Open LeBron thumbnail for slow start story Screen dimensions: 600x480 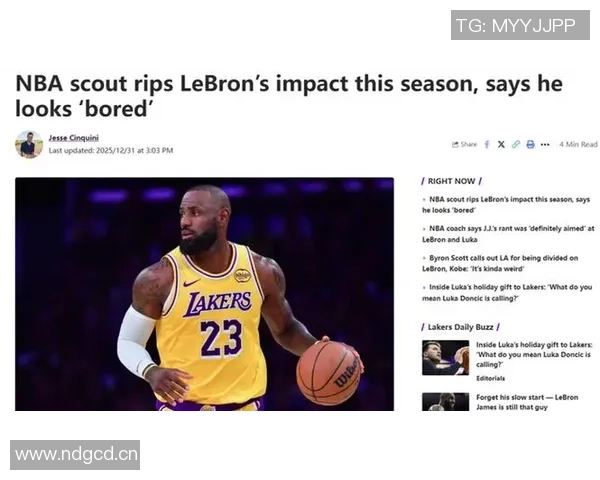(x=445, y=402)
